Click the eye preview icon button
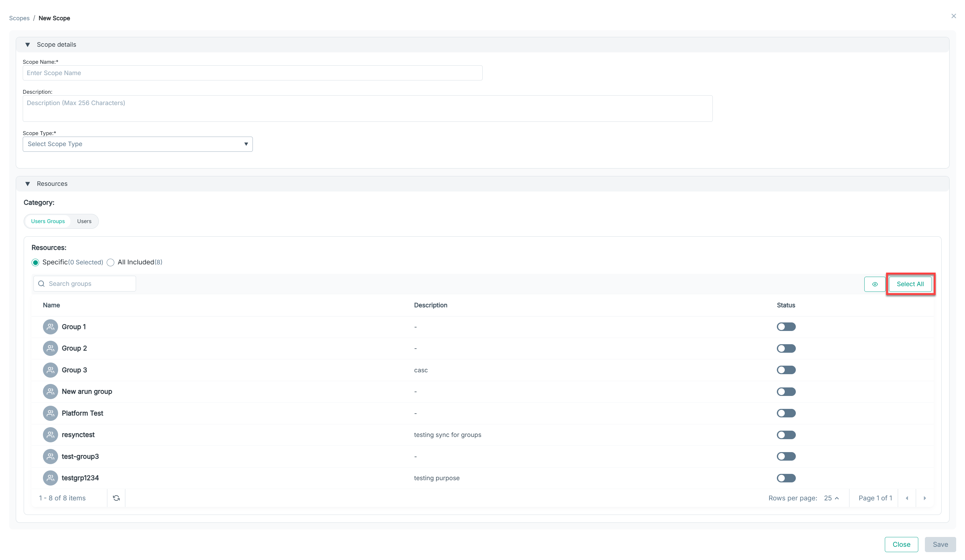 [875, 284]
